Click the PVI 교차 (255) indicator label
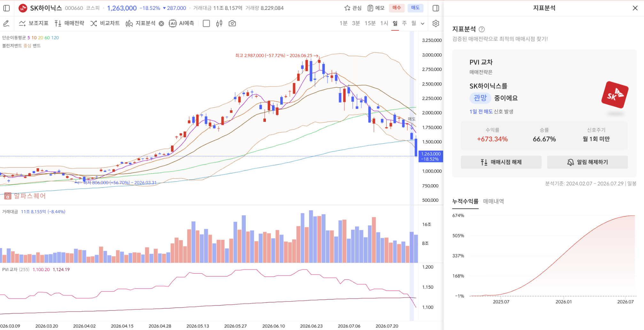The image size is (644, 330). click(x=16, y=270)
